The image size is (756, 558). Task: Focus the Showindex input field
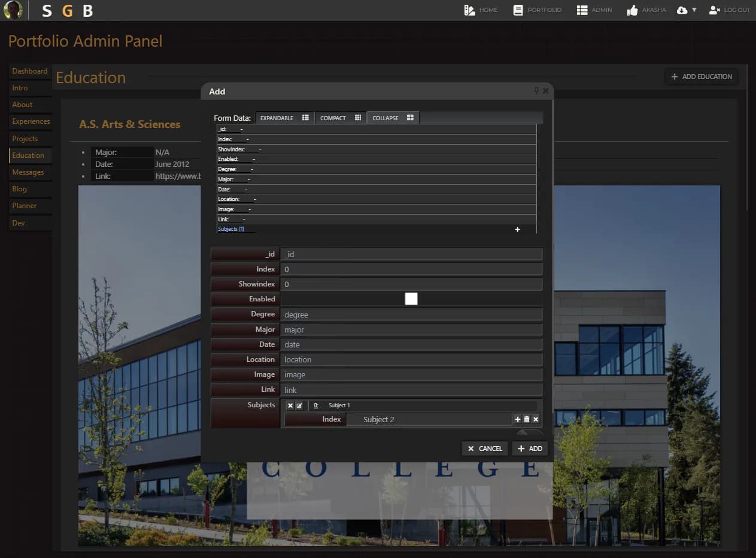point(411,284)
